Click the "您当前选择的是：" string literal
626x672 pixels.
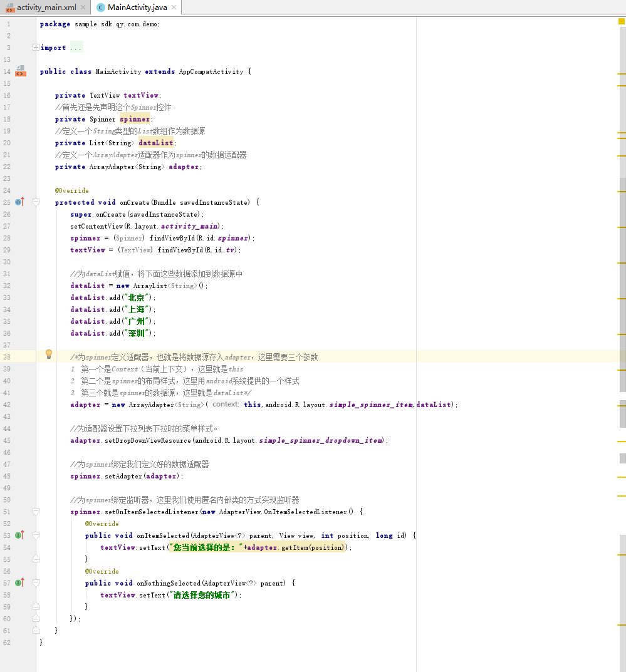point(206,548)
